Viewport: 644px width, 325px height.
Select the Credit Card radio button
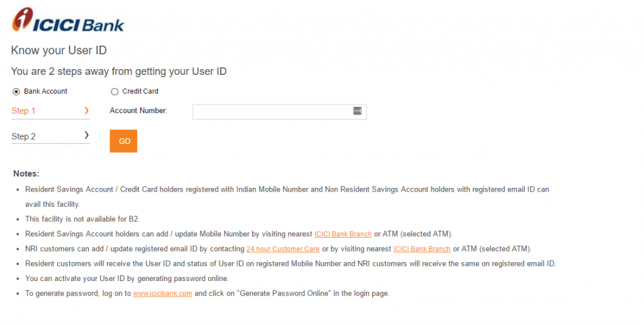(114, 92)
